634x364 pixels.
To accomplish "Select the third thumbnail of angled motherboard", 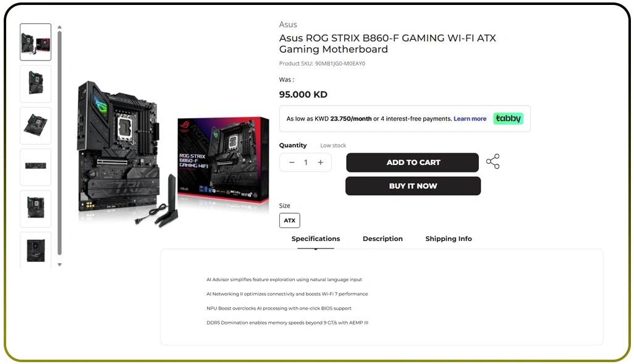I will point(36,125).
